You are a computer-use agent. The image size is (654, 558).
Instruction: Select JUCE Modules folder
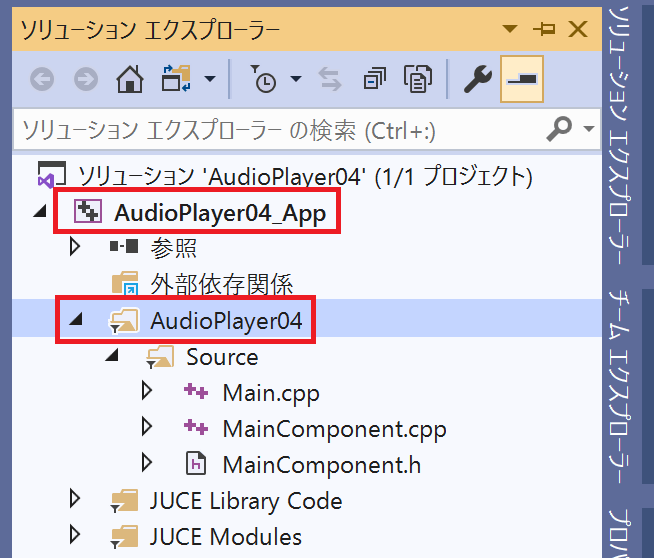click(x=226, y=536)
